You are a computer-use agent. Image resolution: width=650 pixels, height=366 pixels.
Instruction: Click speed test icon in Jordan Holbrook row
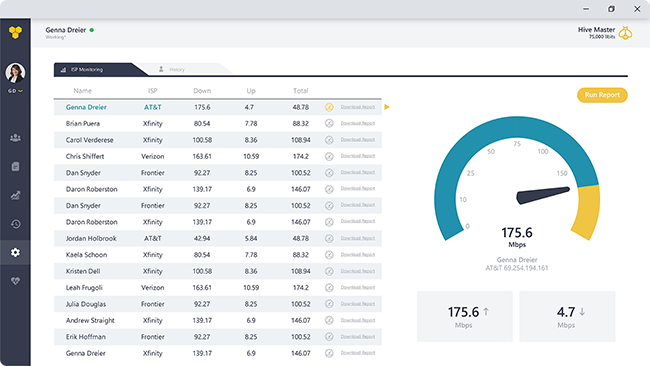329,238
